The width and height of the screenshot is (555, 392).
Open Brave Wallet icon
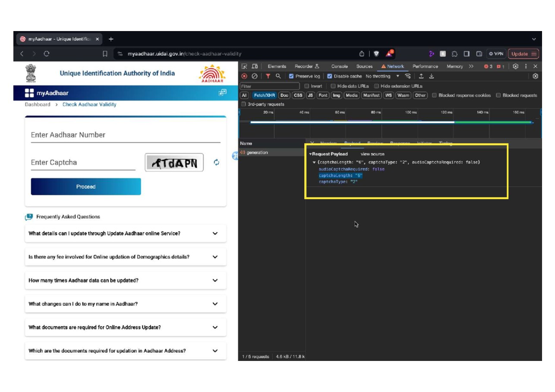(x=479, y=54)
